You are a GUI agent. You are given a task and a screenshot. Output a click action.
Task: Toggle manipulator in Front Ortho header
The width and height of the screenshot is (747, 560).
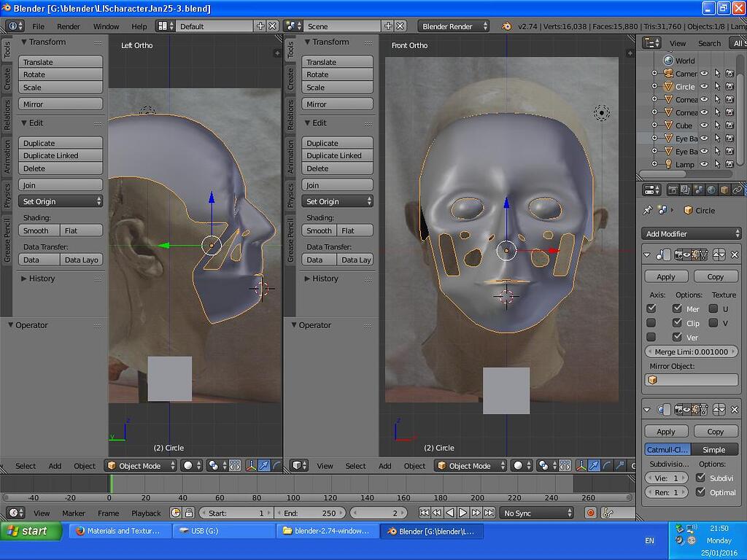point(581,466)
